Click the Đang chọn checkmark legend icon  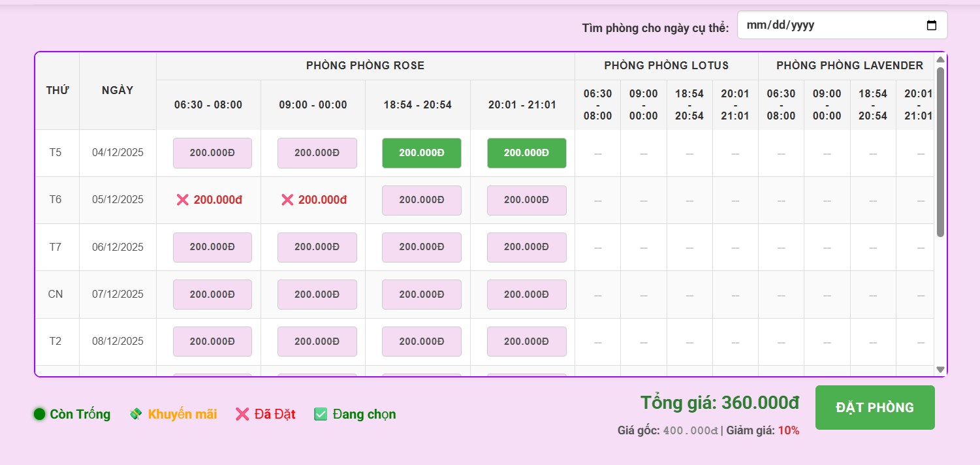click(321, 414)
